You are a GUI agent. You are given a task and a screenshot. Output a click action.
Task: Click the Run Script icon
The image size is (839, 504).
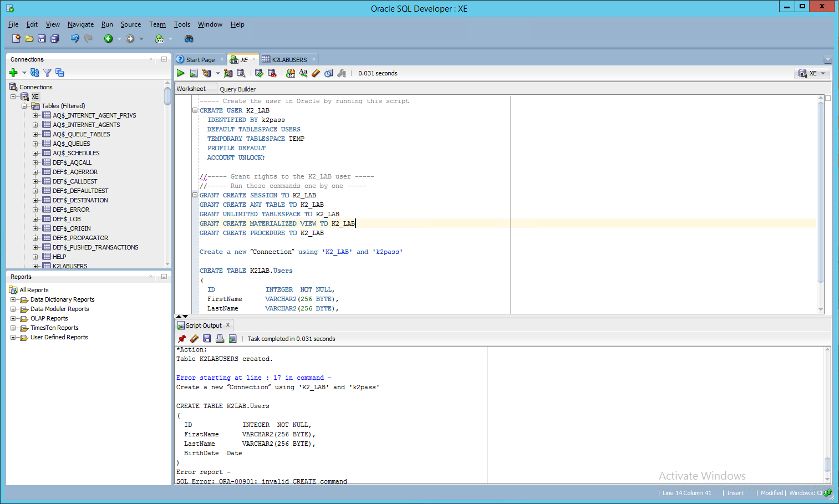[x=194, y=73]
